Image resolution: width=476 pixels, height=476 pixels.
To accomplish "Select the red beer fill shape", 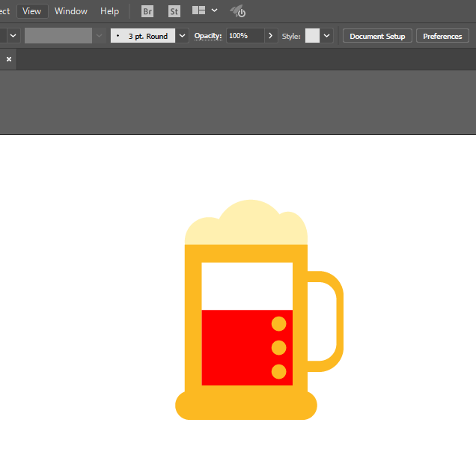I will tap(236, 348).
